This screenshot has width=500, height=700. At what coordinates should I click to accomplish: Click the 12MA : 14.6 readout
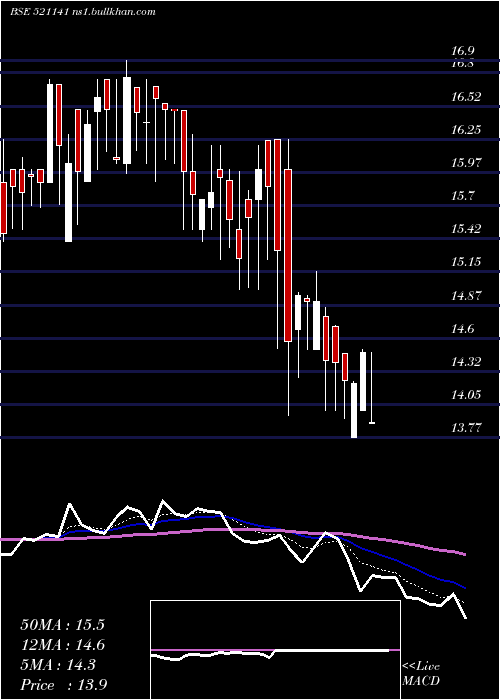click(x=62, y=645)
